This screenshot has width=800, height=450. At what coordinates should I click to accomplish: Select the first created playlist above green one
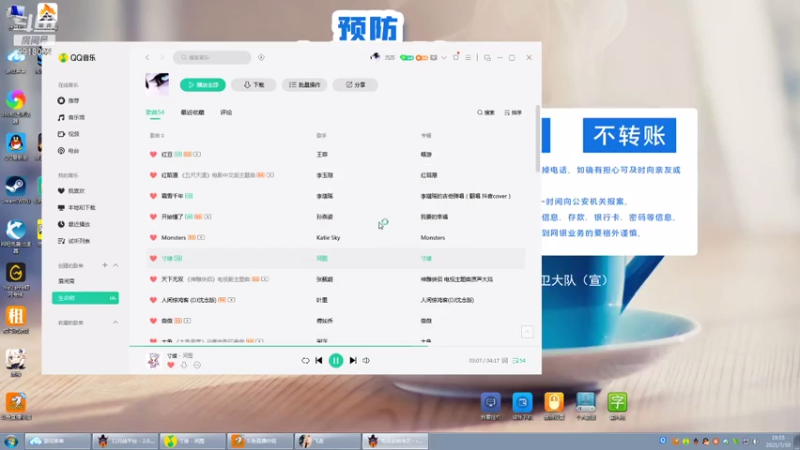[x=66, y=281]
